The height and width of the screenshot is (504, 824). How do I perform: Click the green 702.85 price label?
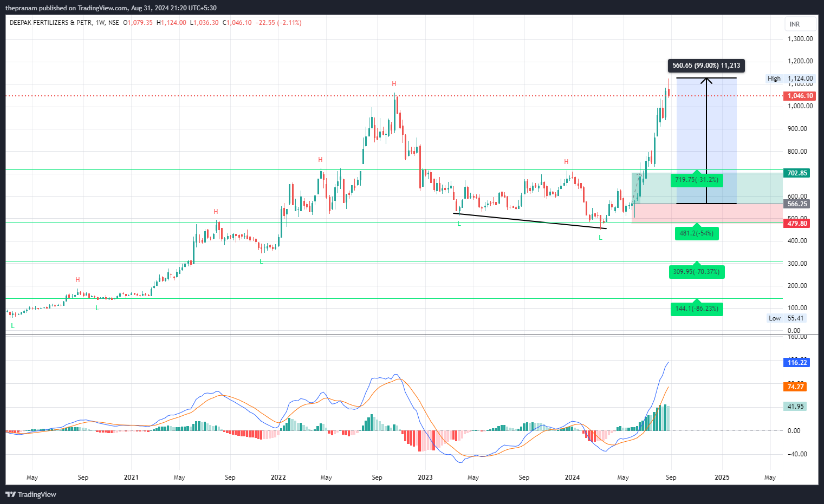click(797, 173)
